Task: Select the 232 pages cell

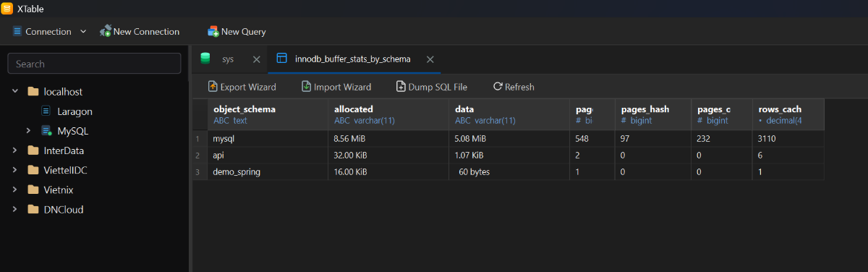Action: (721, 138)
